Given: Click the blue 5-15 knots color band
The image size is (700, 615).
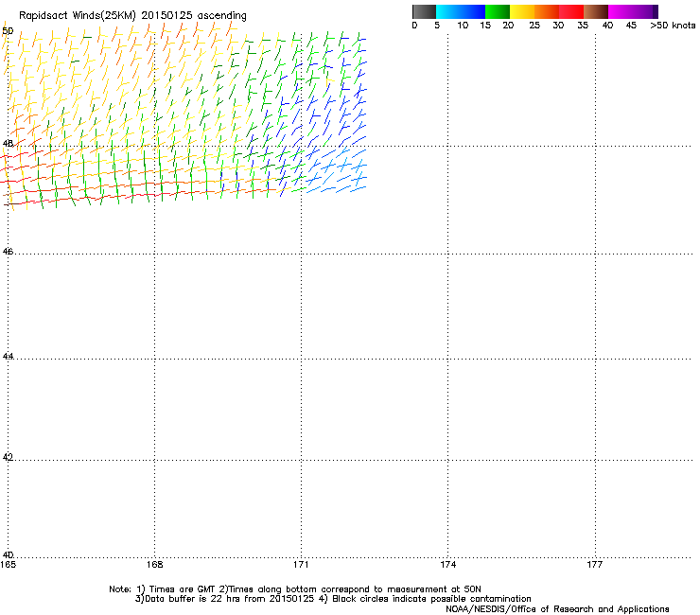Looking at the screenshot, I should coord(461,11).
